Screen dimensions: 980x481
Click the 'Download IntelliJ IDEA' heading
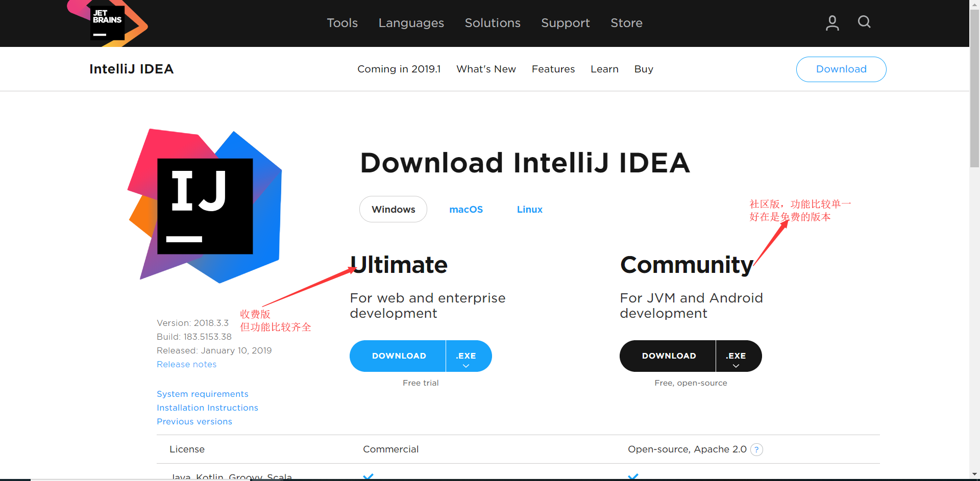(525, 163)
